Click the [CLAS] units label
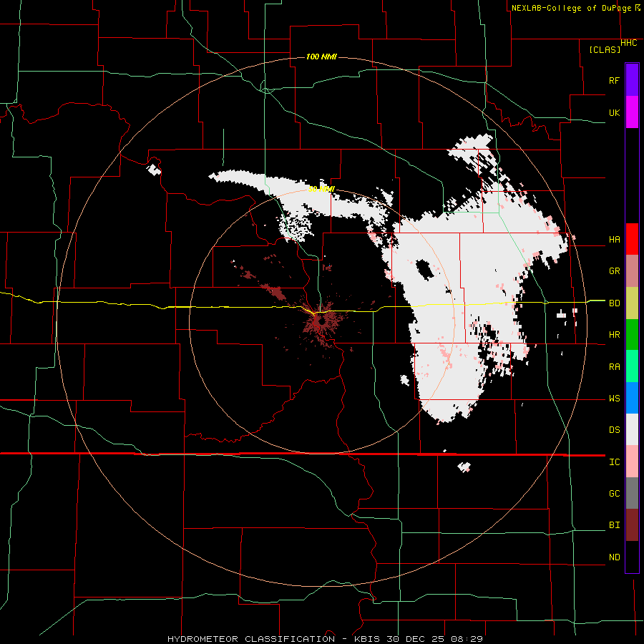 point(605,50)
